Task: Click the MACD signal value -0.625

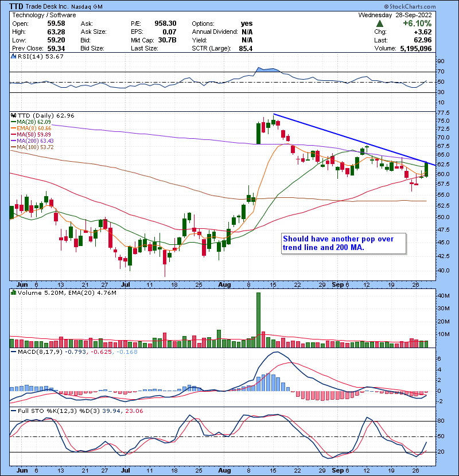Action: (x=101, y=352)
